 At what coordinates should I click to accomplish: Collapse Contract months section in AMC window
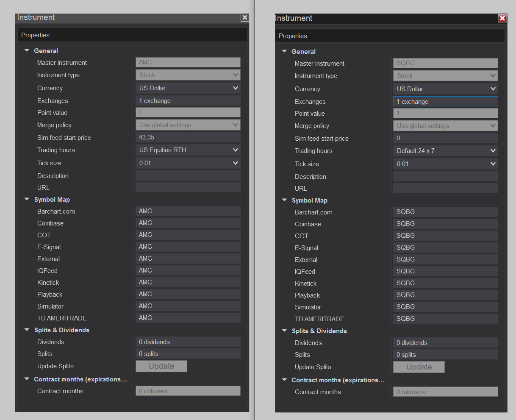pos(27,379)
